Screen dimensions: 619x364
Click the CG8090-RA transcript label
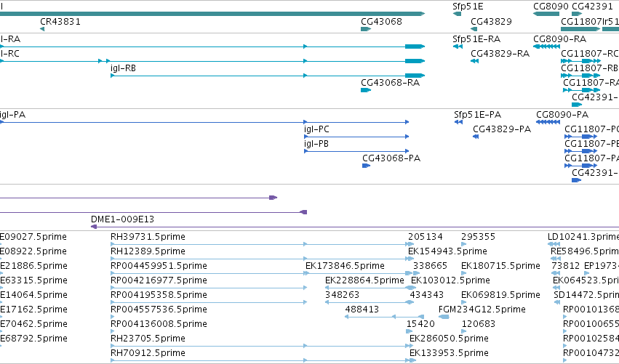[x=560, y=39]
